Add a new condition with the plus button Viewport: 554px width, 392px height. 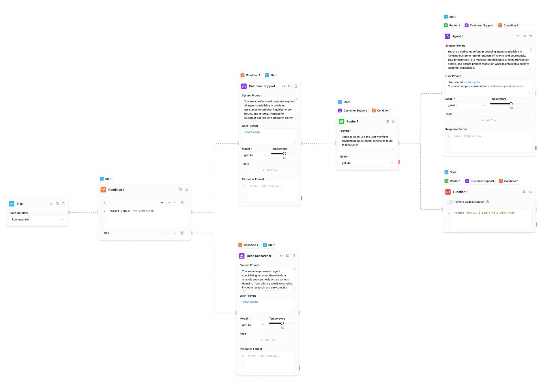click(x=162, y=203)
